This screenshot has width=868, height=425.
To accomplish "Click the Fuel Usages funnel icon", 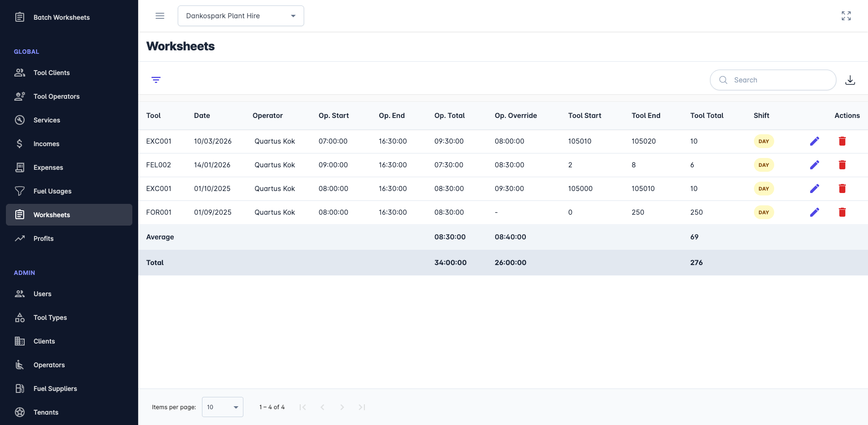I will (x=20, y=191).
